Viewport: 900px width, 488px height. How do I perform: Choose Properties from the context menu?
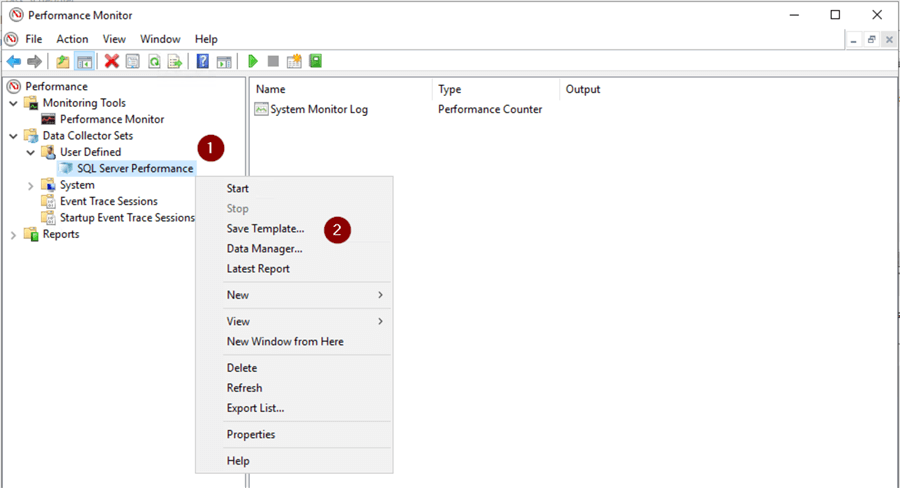click(251, 435)
